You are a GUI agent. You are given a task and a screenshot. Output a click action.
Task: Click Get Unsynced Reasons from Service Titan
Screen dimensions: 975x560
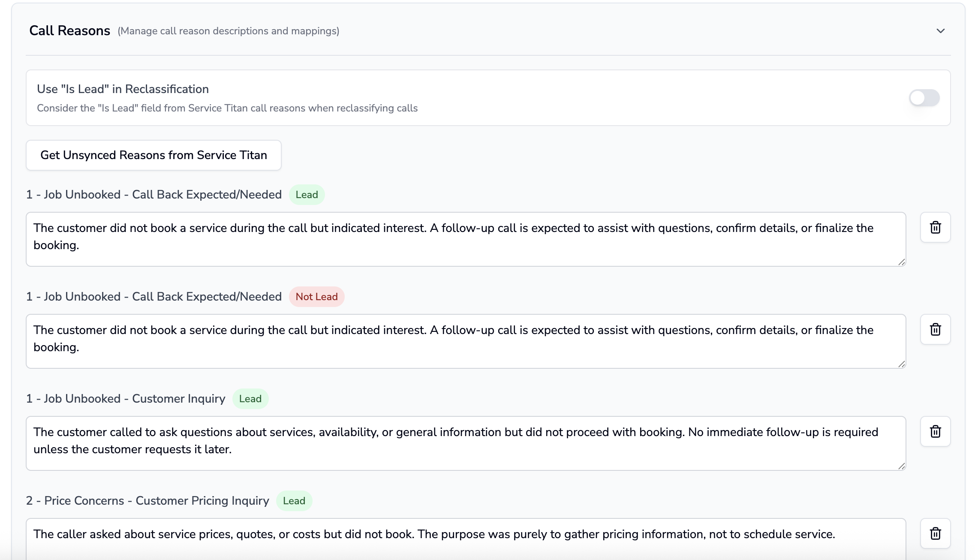click(153, 155)
